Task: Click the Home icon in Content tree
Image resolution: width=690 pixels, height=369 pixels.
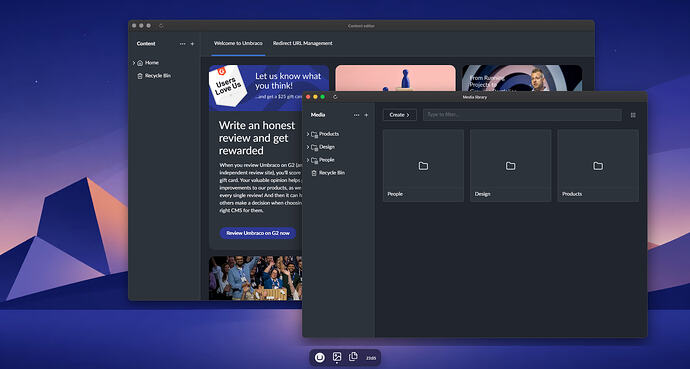Action: click(140, 63)
